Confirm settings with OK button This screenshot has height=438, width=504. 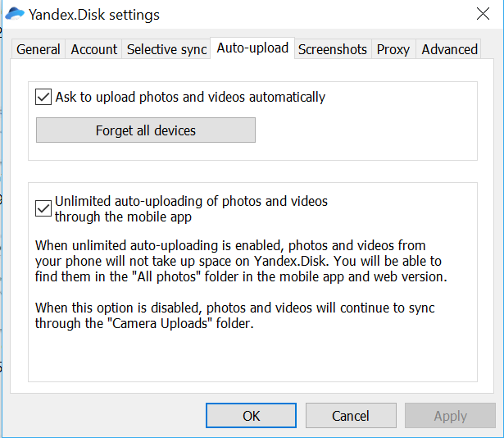point(251,416)
